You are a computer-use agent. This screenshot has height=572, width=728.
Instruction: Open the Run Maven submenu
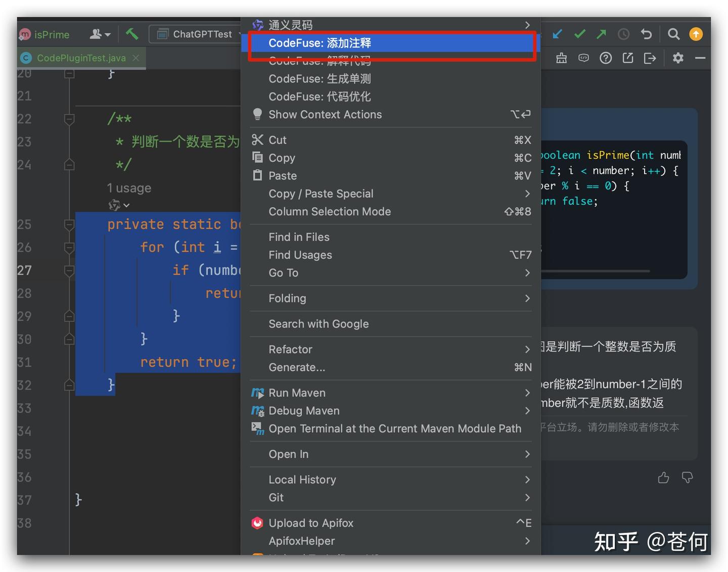[391, 393]
